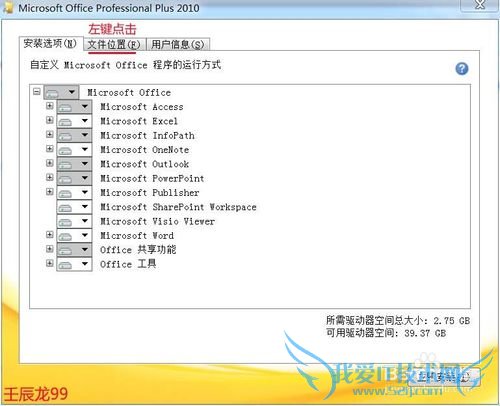The height and width of the screenshot is (406, 500).
Task: Open the 文件位置(F) tab
Action: click(114, 44)
